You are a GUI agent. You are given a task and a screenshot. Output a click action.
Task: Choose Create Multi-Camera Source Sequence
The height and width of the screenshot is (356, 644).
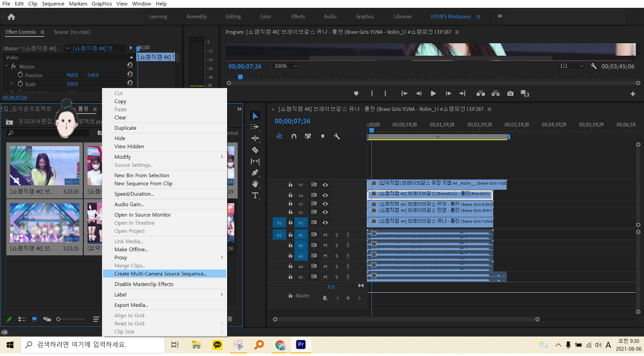coord(164,274)
